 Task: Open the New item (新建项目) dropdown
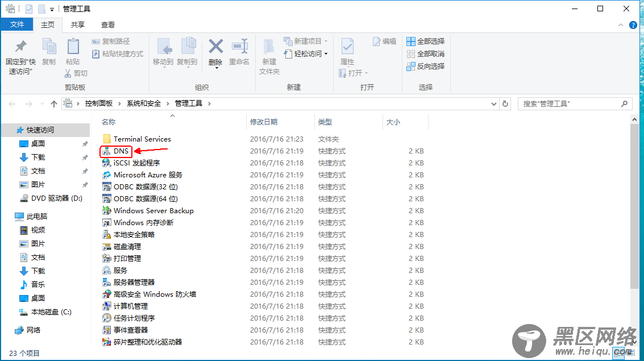[x=306, y=42]
